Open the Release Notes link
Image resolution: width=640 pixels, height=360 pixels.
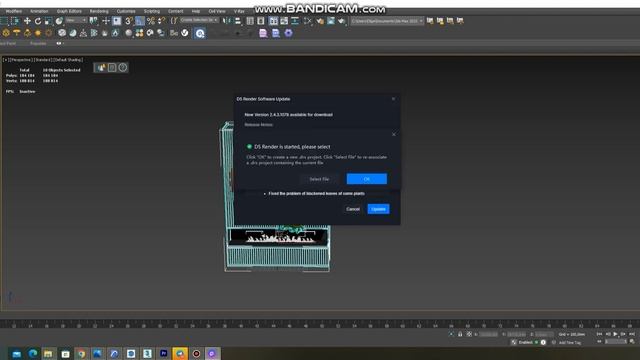click(259, 124)
